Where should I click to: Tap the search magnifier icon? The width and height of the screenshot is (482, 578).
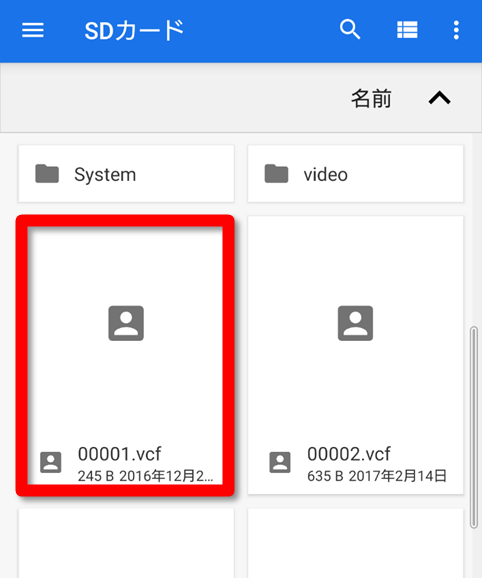pyautogui.click(x=350, y=29)
